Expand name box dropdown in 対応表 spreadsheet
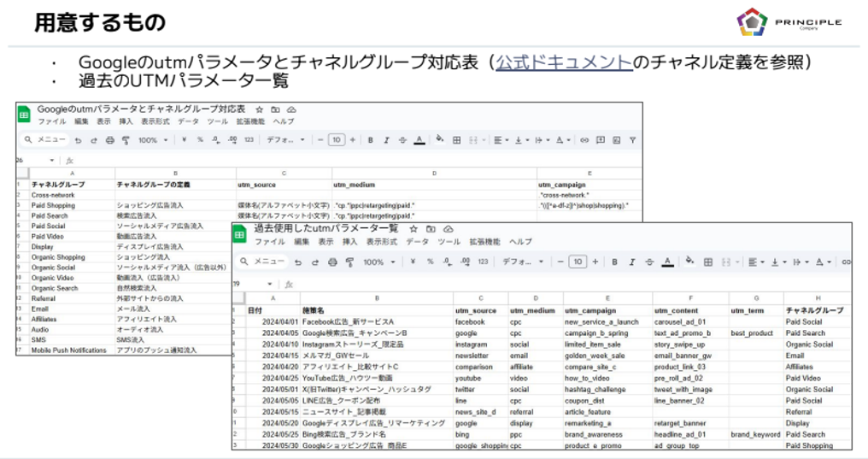The height and width of the screenshot is (459, 868). (x=51, y=160)
